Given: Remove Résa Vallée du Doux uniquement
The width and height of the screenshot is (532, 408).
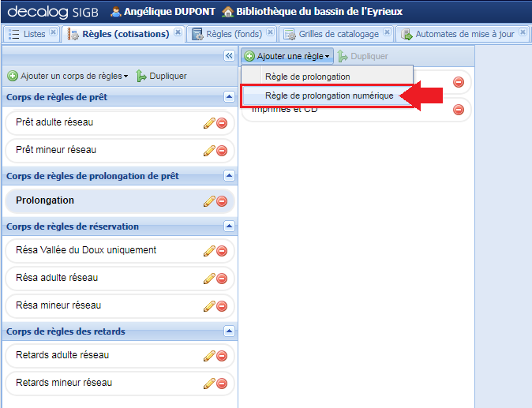Looking at the screenshot, I should click(222, 251).
